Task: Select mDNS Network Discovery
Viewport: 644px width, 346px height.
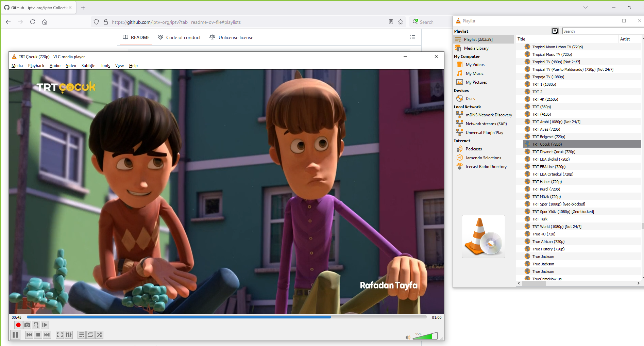Action: [484, 115]
